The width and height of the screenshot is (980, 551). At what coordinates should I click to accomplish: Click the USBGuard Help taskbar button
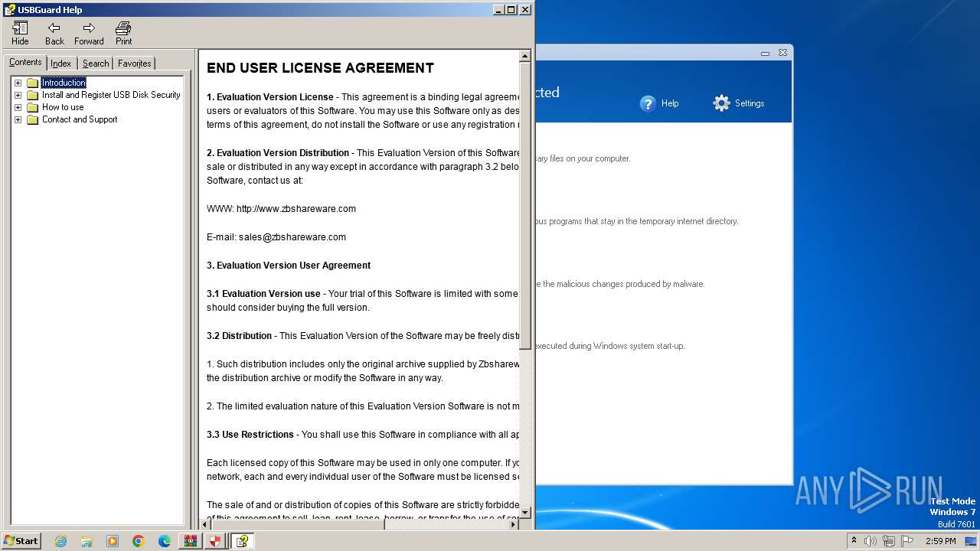point(242,541)
